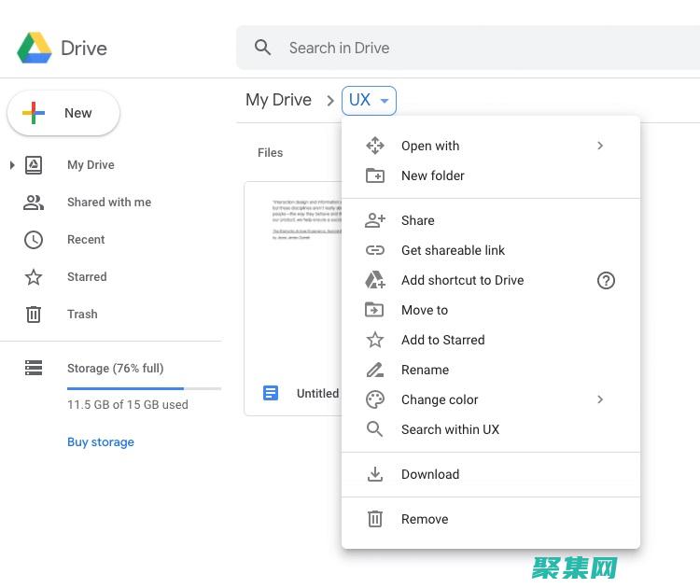Click the Get shareable link chain icon
Image resolution: width=700 pixels, height=588 pixels.
(x=375, y=250)
